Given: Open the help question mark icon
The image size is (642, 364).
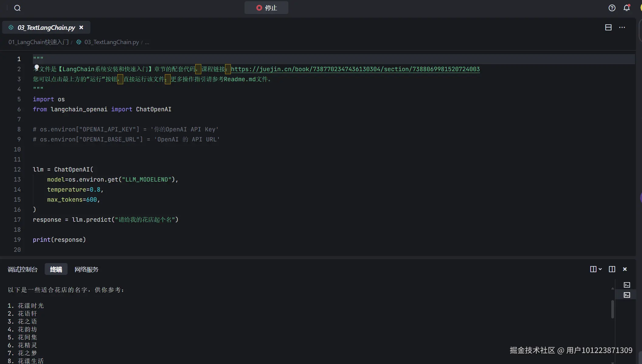Looking at the screenshot, I should 612,8.
